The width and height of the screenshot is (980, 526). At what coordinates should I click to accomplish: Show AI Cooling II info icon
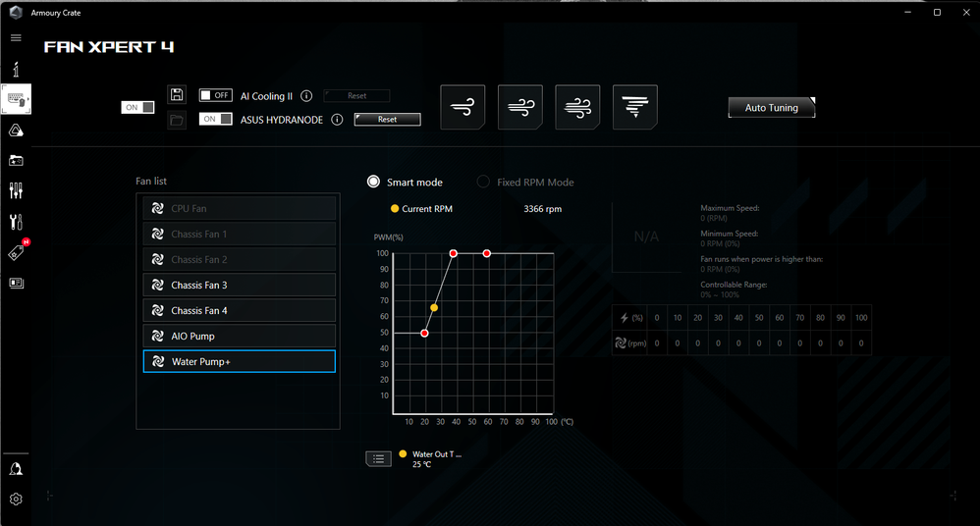[306, 95]
